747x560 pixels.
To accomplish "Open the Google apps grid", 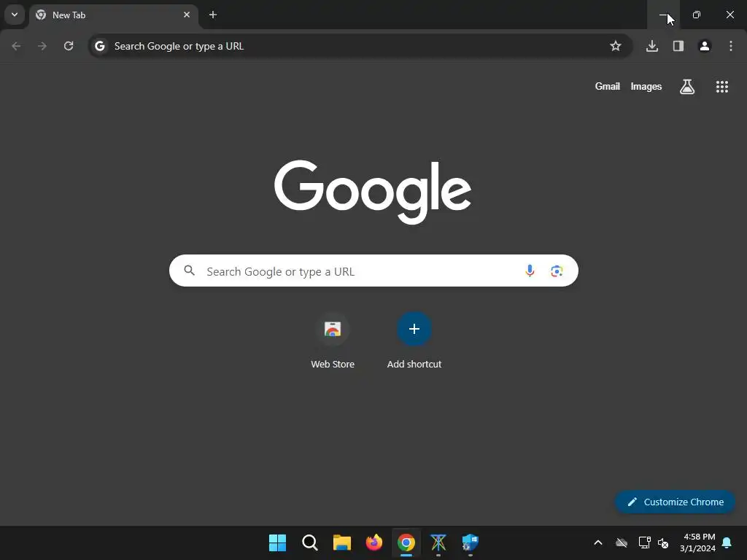I will 722,87.
